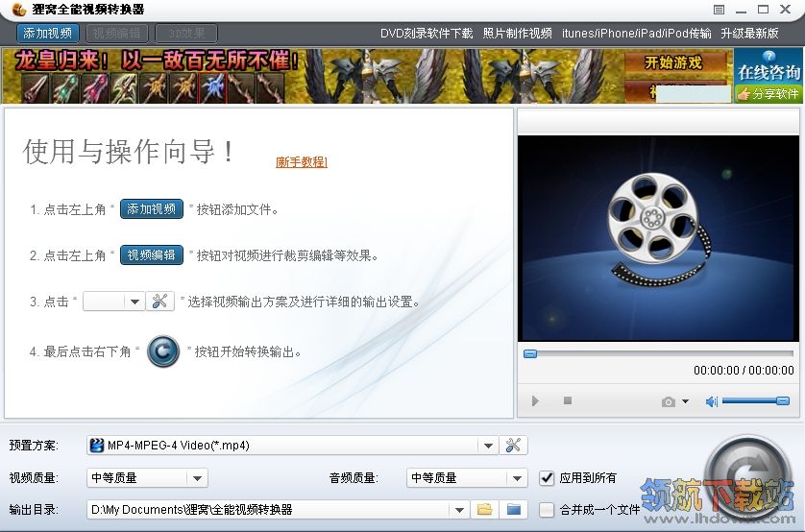The height and width of the screenshot is (532, 805).
Task: Click the 添加视频 toolbar button
Action: (x=47, y=34)
